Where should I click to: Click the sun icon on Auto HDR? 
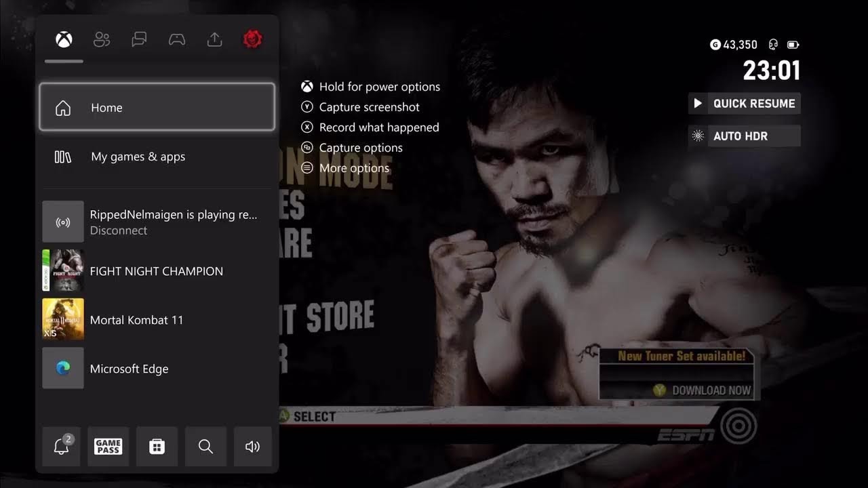pyautogui.click(x=698, y=136)
